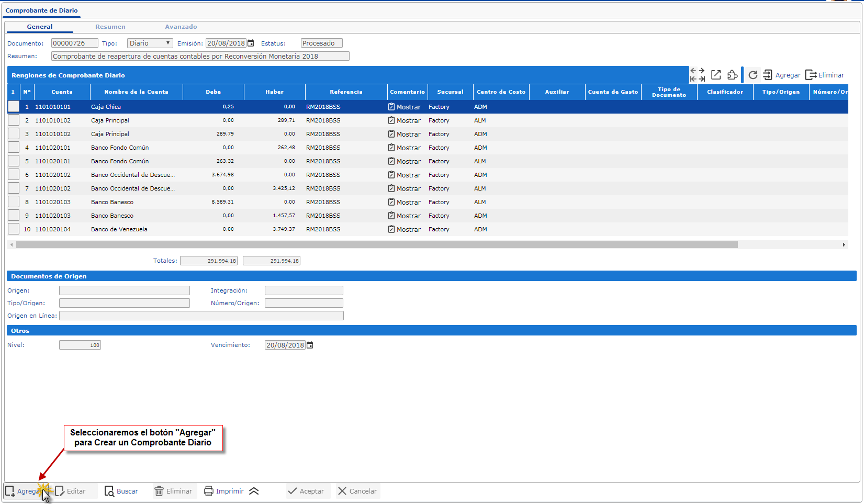Click Agregar in the bottom toolbar
This screenshot has height=504, width=864.
click(23, 491)
